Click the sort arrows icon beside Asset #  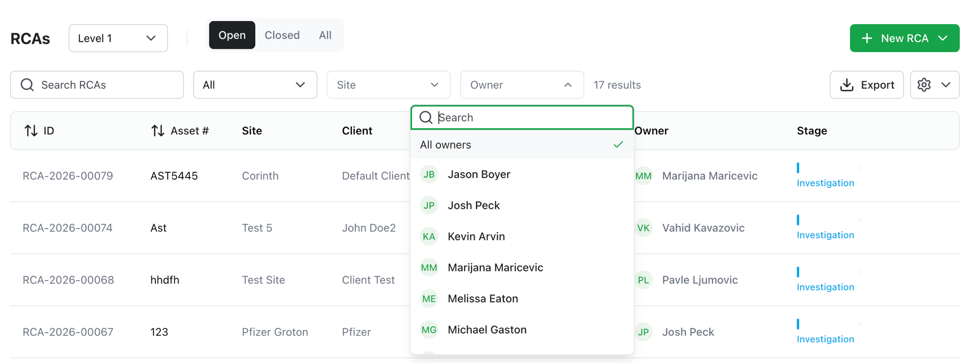tap(158, 130)
